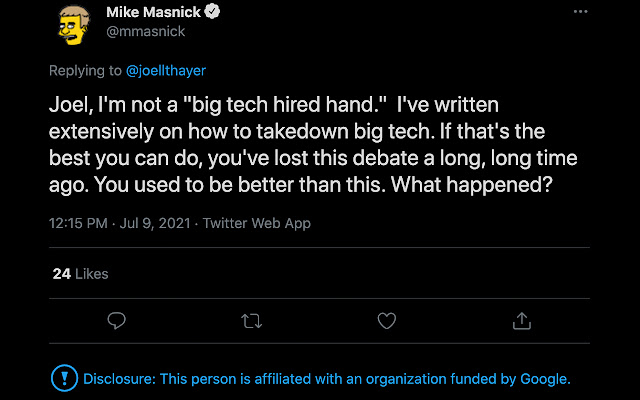Click the Mike Masnick display name
This screenshot has height=400, width=640.
(x=152, y=13)
